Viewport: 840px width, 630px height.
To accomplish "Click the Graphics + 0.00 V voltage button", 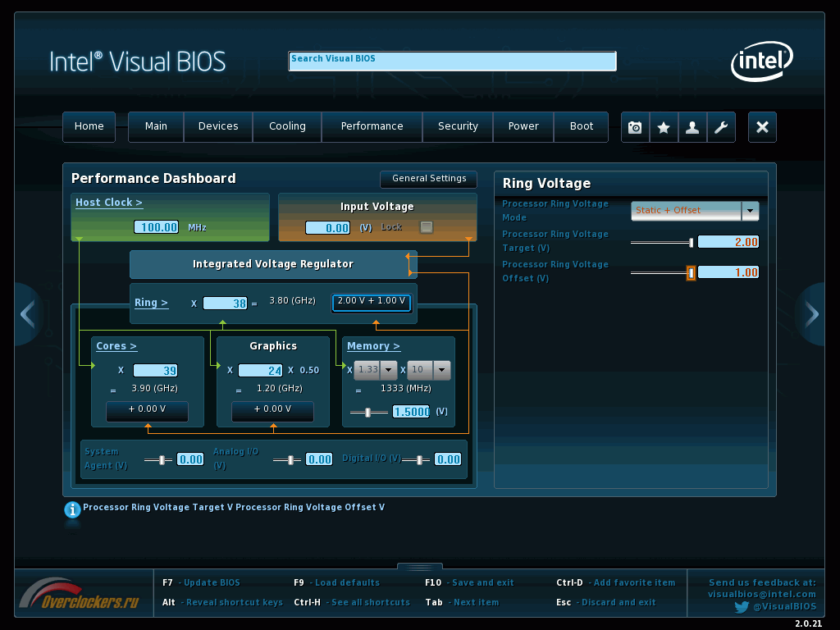I will pos(272,410).
